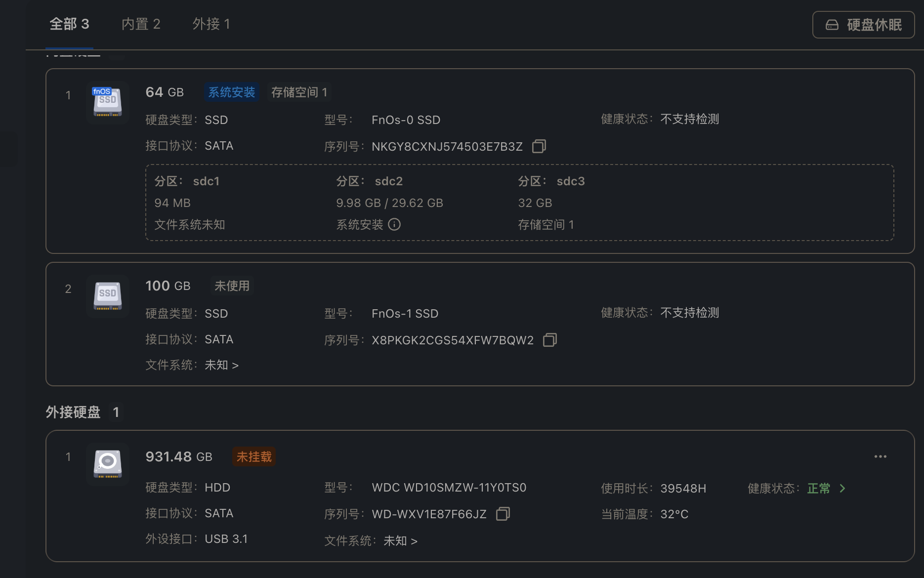The image size is (924, 578).
Task: Click the 系统安装 tag on 64 GB disk
Action: 231,92
